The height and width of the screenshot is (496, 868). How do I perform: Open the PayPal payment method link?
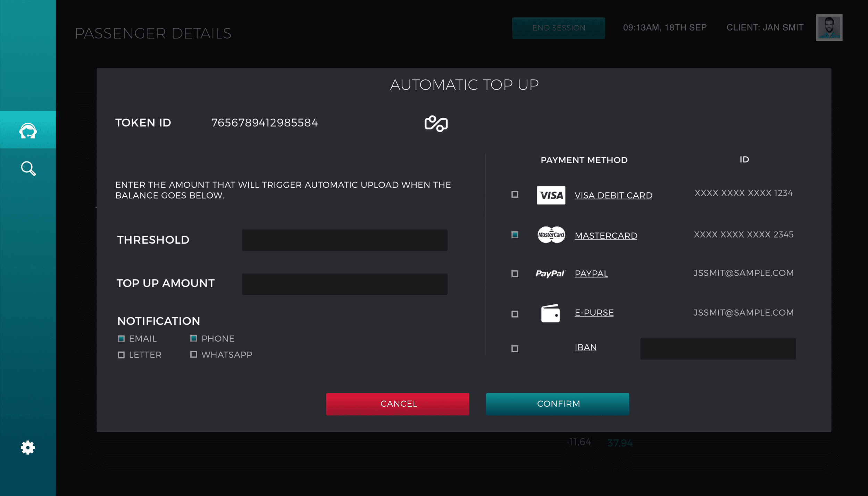[x=591, y=274]
